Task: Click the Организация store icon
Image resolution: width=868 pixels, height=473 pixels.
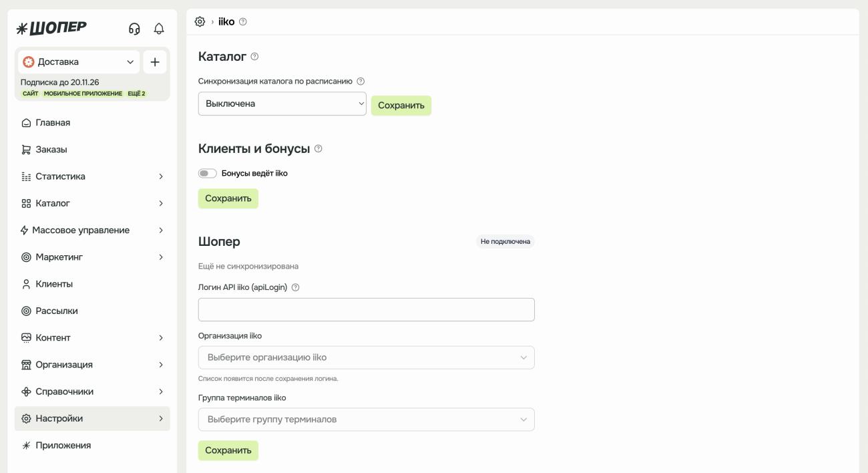Action: click(26, 365)
